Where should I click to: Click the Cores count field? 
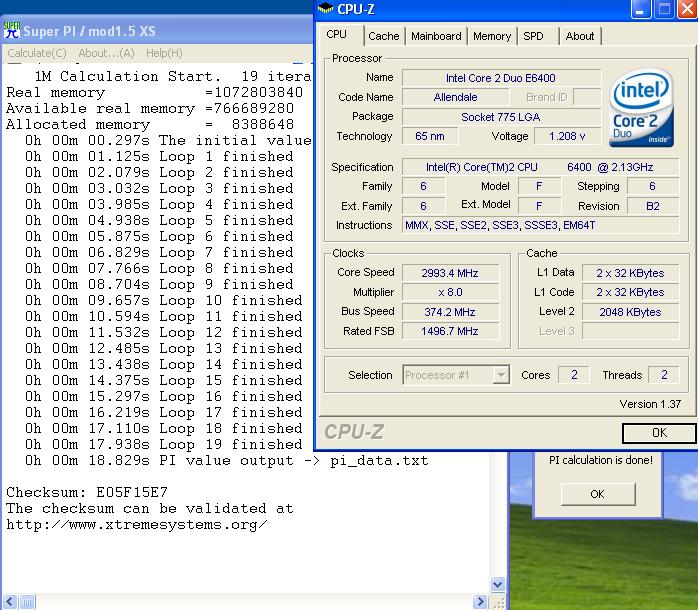click(574, 375)
